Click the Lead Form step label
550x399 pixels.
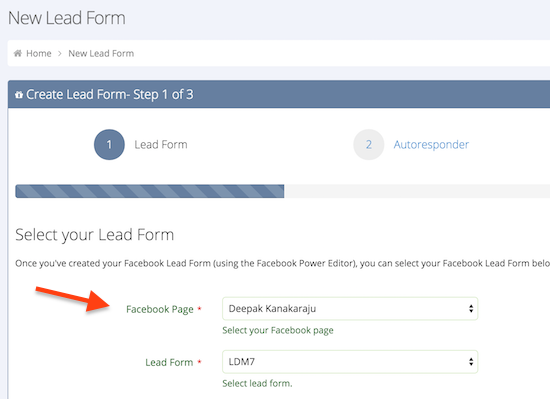click(x=161, y=144)
